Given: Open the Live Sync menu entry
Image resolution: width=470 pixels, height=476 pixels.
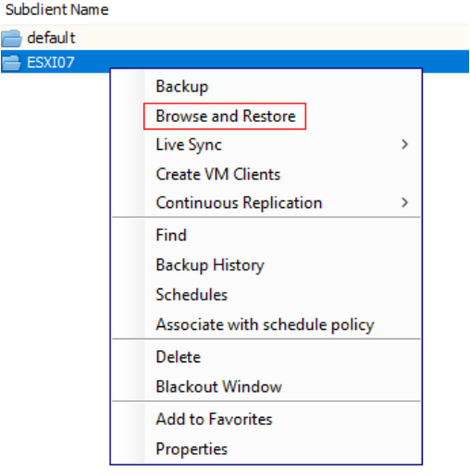Looking at the screenshot, I should (189, 145).
